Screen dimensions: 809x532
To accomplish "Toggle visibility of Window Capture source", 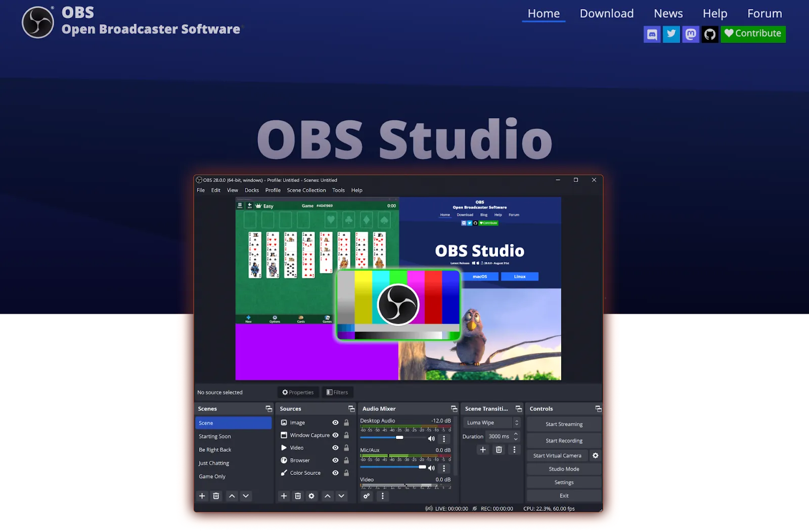I will pyautogui.click(x=335, y=436).
